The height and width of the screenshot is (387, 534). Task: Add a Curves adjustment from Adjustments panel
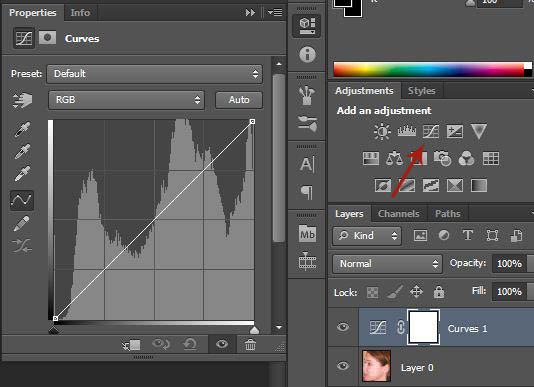coord(431,131)
